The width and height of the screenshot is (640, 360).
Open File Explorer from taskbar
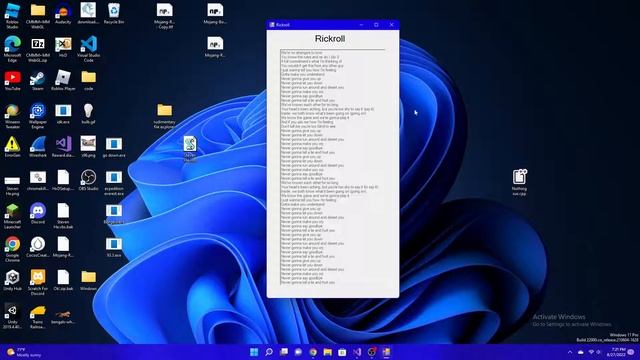click(x=327, y=352)
